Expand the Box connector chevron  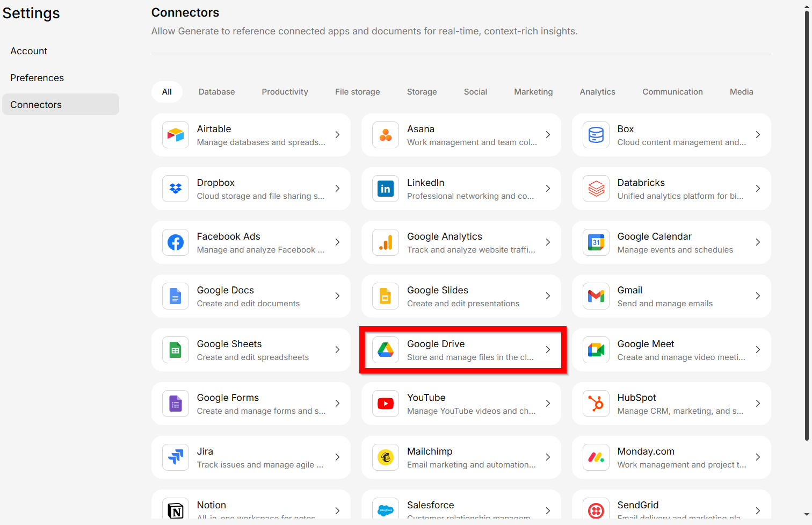[x=758, y=135]
